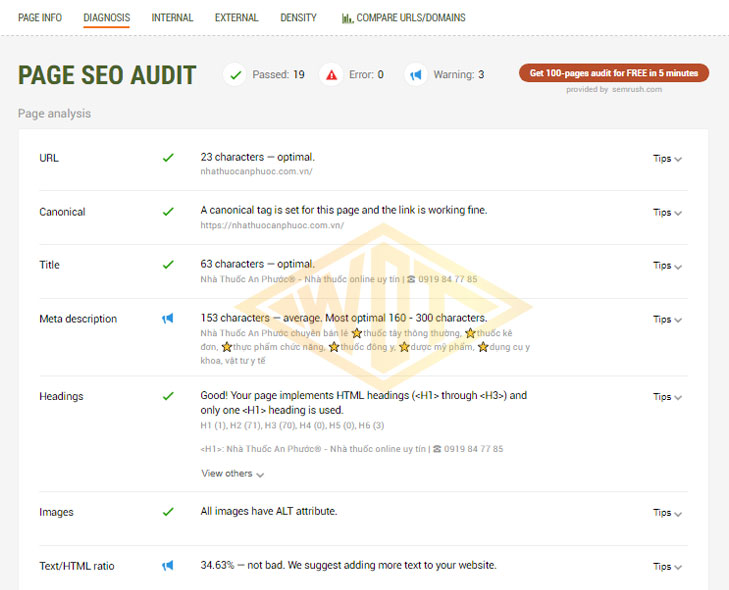
Task: Switch to the Internal tab
Action: [172, 18]
